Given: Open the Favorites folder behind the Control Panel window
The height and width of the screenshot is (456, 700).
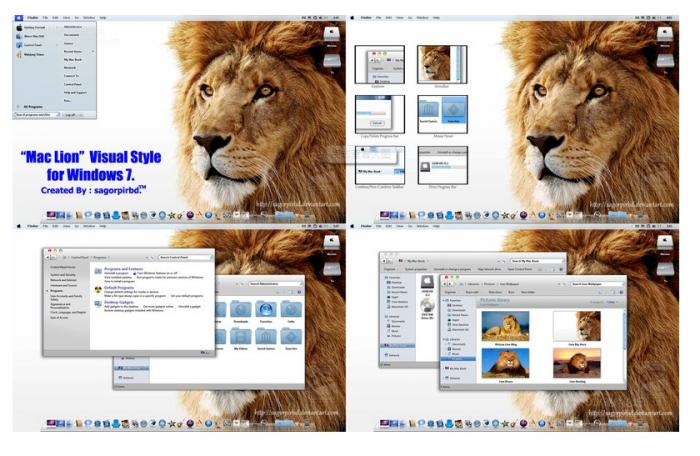Looking at the screenshot, I should point(266,311).
